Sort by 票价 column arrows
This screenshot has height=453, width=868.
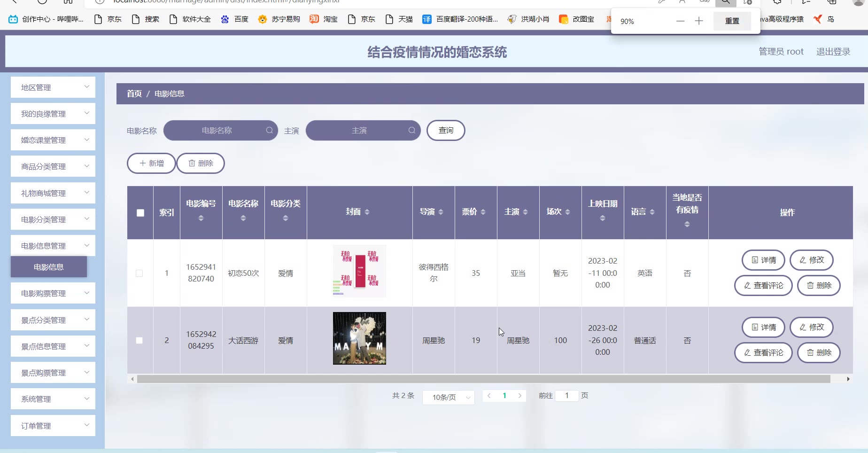coord(483,212)
